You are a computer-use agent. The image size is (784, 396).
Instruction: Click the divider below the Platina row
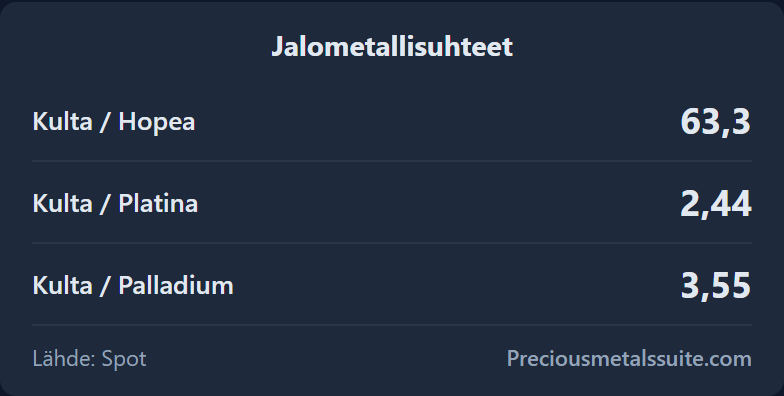(392, 243)
